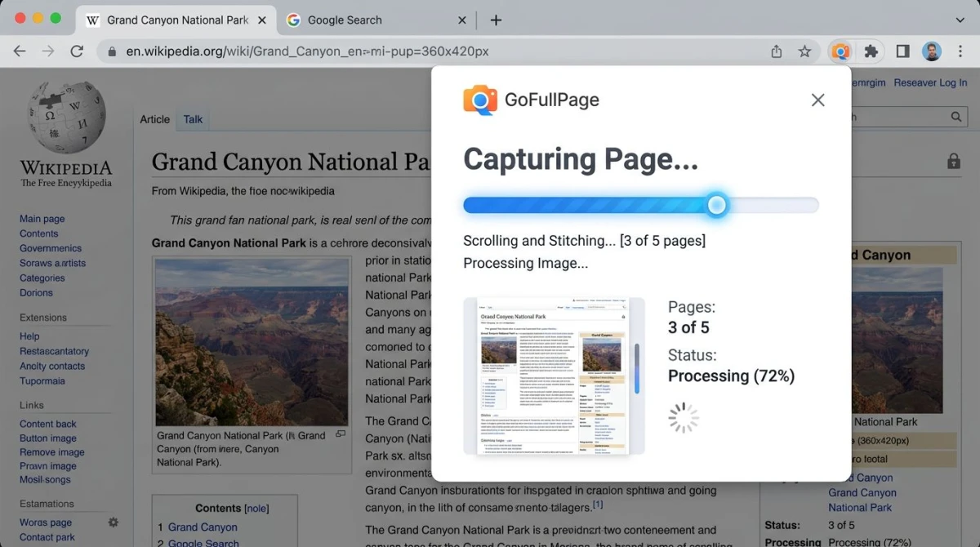Click the gear icon near Estamations
Screen dimensions: 980x547
pos(114,523)
